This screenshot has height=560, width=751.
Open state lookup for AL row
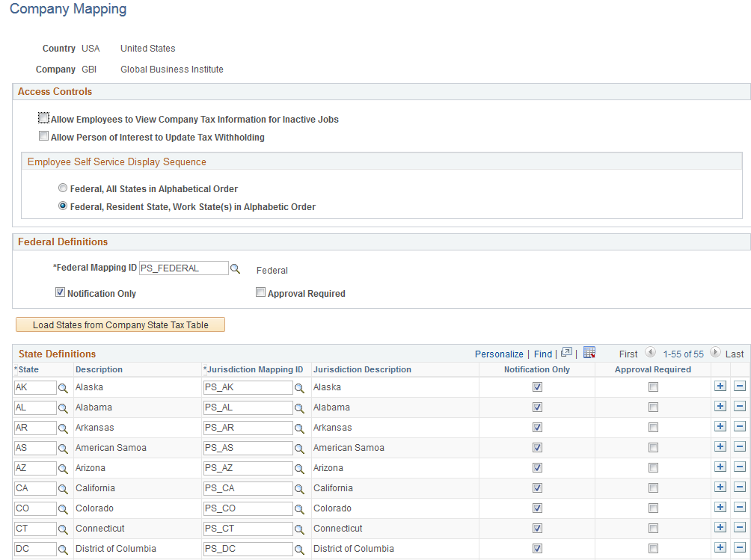tap(63, 408)
